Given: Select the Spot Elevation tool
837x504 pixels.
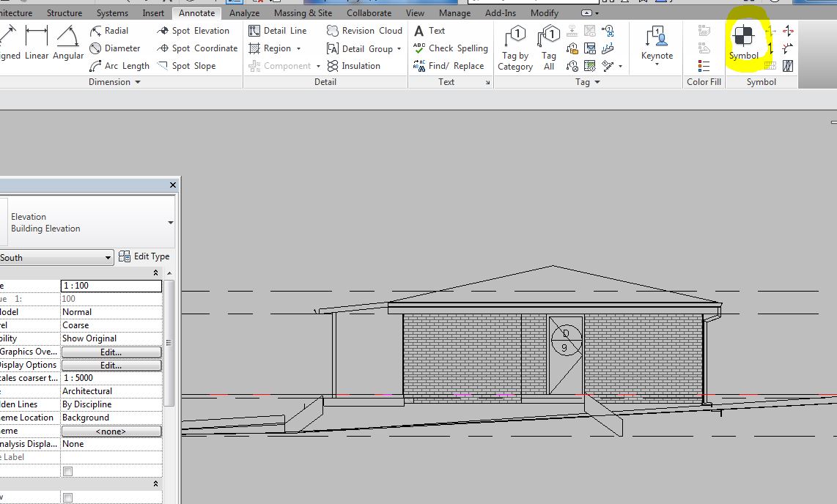Looking at the screenshot, I should point(195,31).
